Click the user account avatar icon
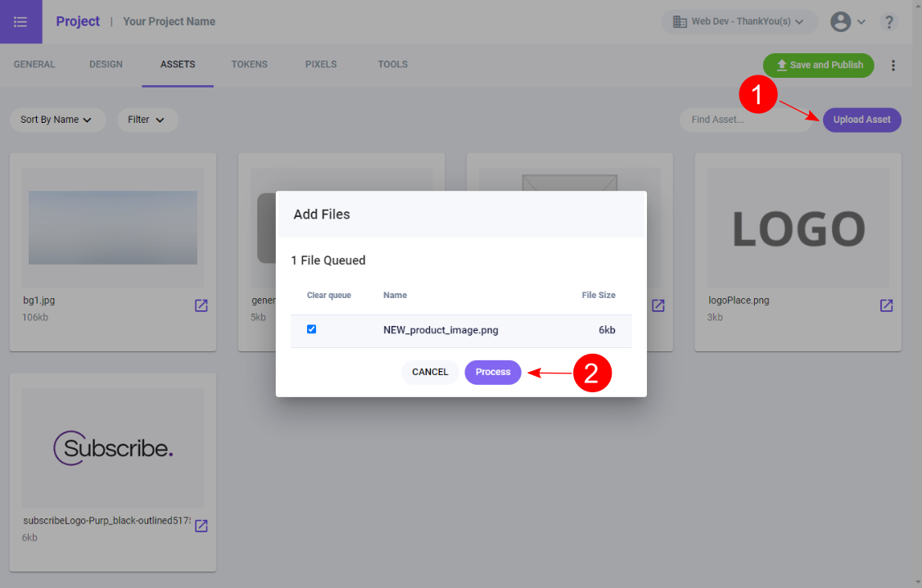 (841, 22)
